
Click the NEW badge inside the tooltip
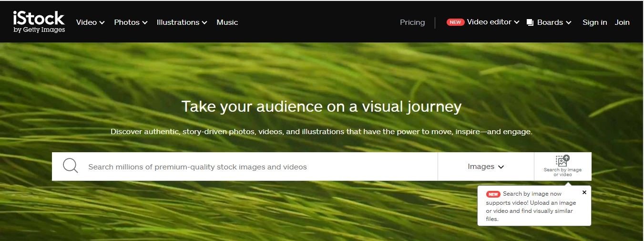click(x=493, y=194)
